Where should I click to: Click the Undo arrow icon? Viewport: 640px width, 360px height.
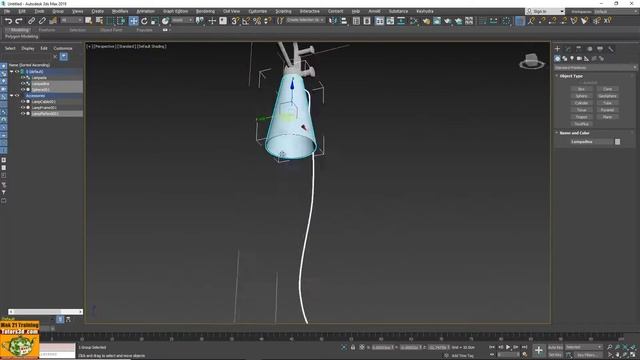point(8,21)
